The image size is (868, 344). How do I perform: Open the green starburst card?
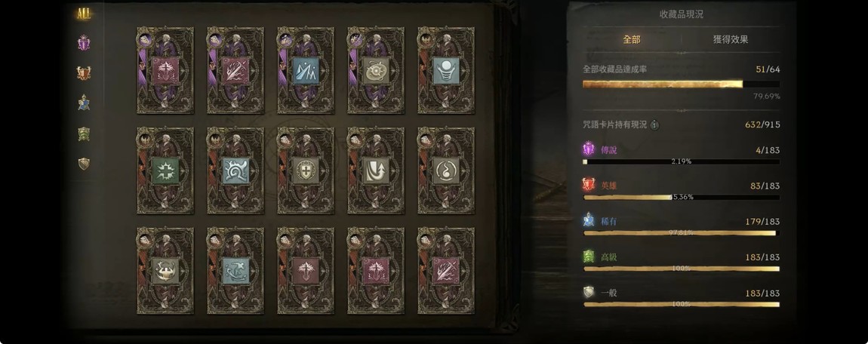[165, 170]
